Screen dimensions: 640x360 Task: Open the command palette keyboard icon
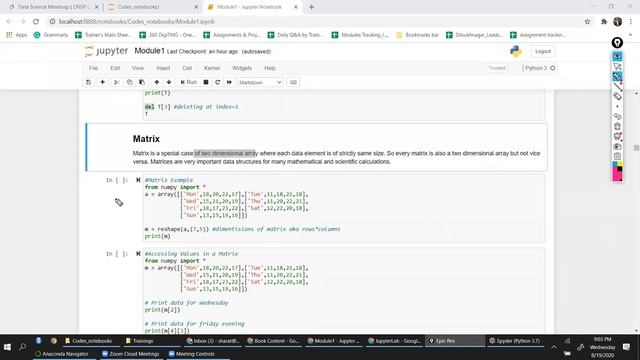[293, 82]
